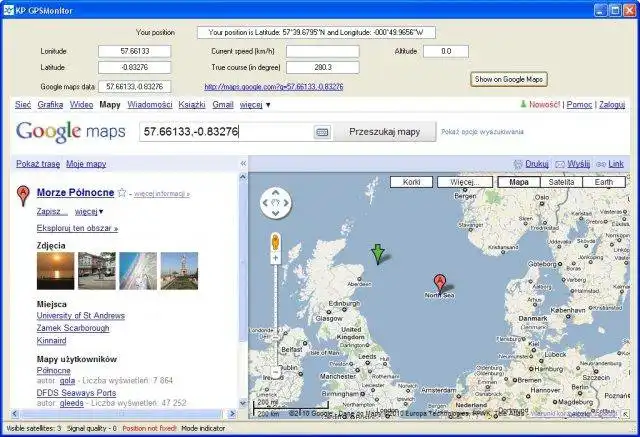The height and width of the screenshot is (437, 640).
Task: Click the Pomoc help link
Action: coord(579,104)
